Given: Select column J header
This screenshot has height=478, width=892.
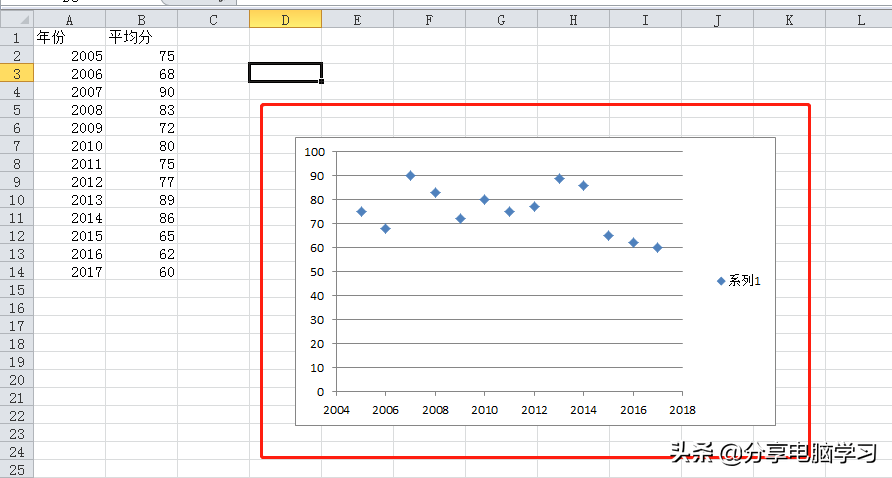Looking at the screenshot, I should [717, 20].
